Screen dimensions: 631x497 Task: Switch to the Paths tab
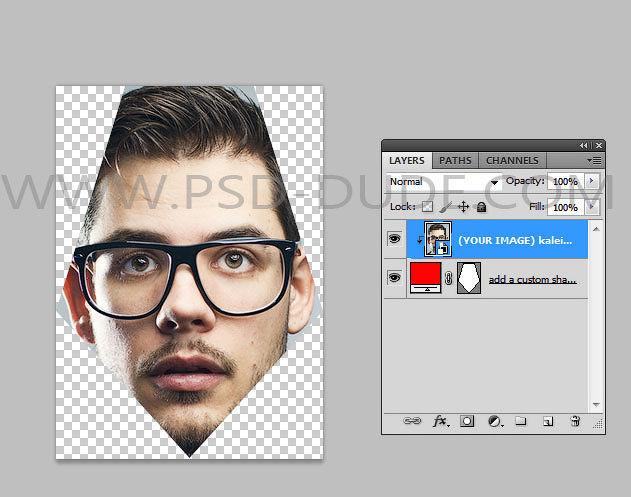click(x=455, y=160)
